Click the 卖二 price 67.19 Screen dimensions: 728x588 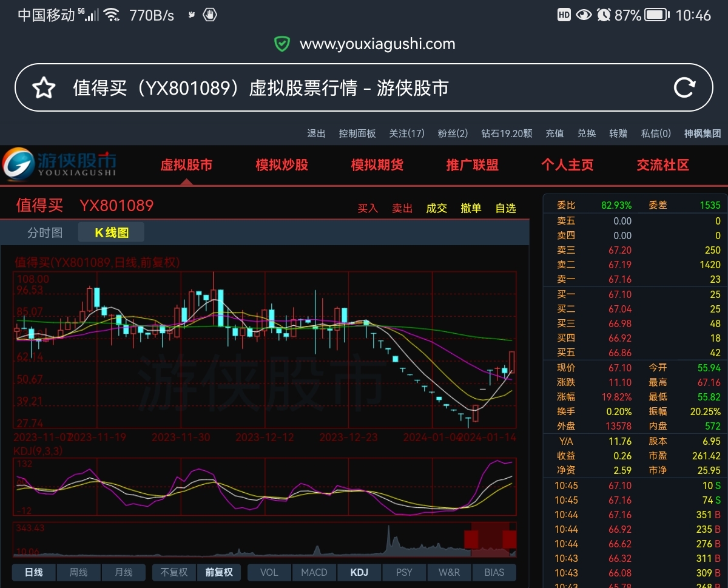pos(620,265)
